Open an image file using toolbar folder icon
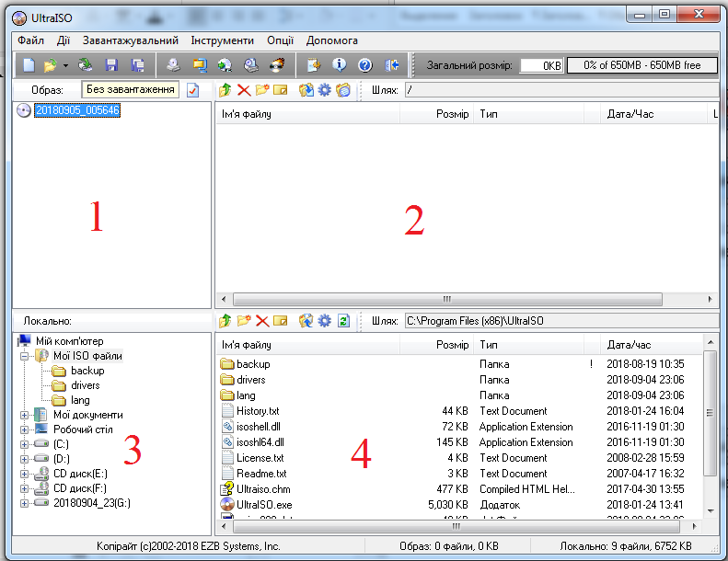The width and height of the screenshot is (728, 561). tap(50, 65)
